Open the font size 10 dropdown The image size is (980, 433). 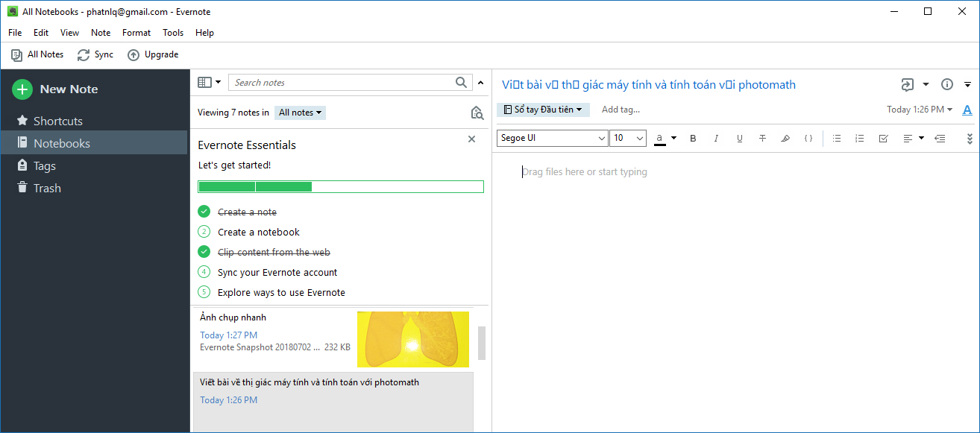point(628,138)
